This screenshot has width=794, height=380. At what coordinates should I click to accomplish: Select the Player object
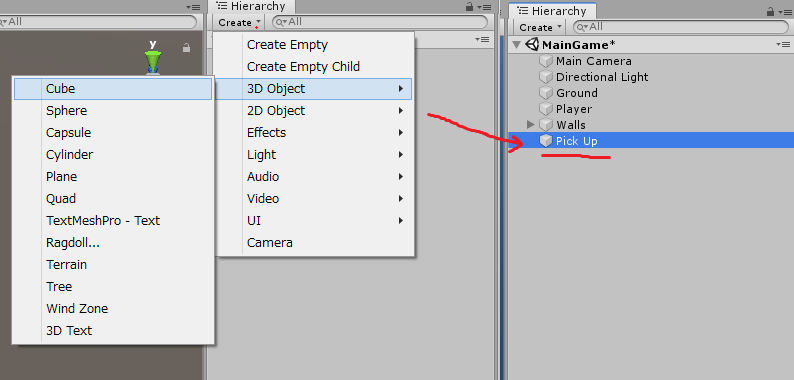point(651,109)
